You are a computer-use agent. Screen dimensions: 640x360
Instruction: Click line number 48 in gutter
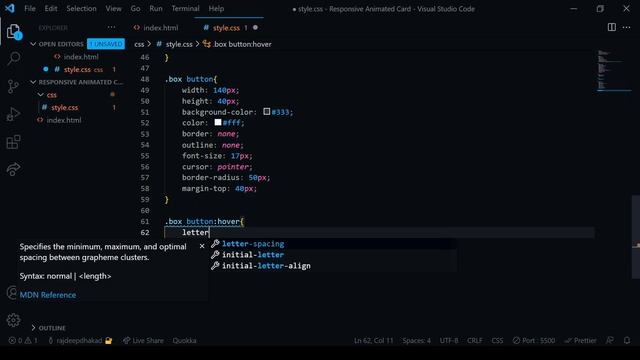coord(145,79)
